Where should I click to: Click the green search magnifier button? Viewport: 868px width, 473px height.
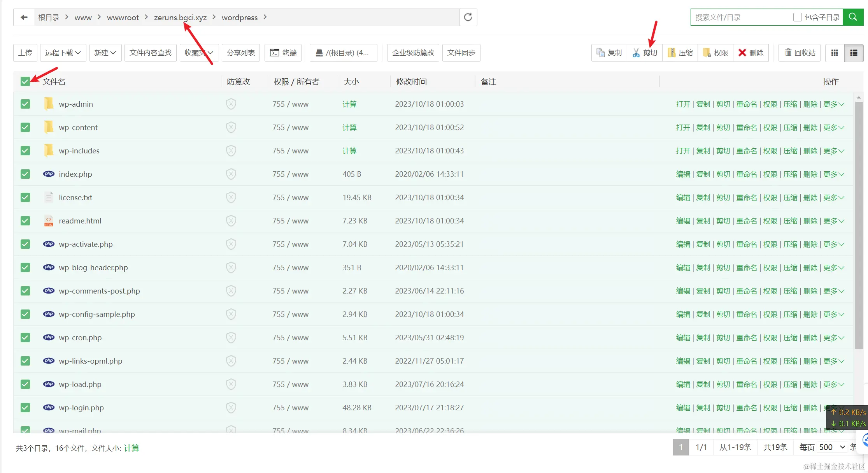(x=853, y=17)
